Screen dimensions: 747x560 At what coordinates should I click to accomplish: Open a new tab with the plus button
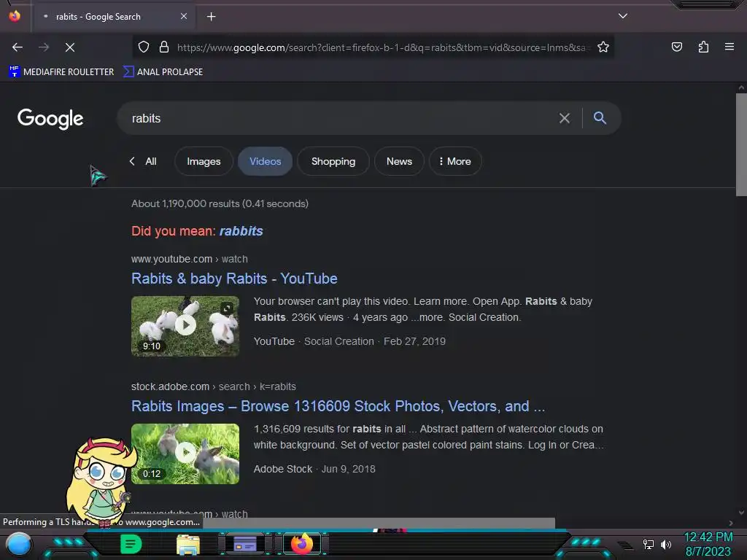(211, 17)
